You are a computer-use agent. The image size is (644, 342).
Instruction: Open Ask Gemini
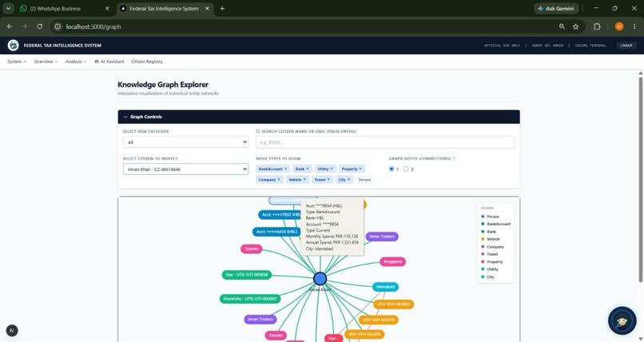tap(556, 8)
